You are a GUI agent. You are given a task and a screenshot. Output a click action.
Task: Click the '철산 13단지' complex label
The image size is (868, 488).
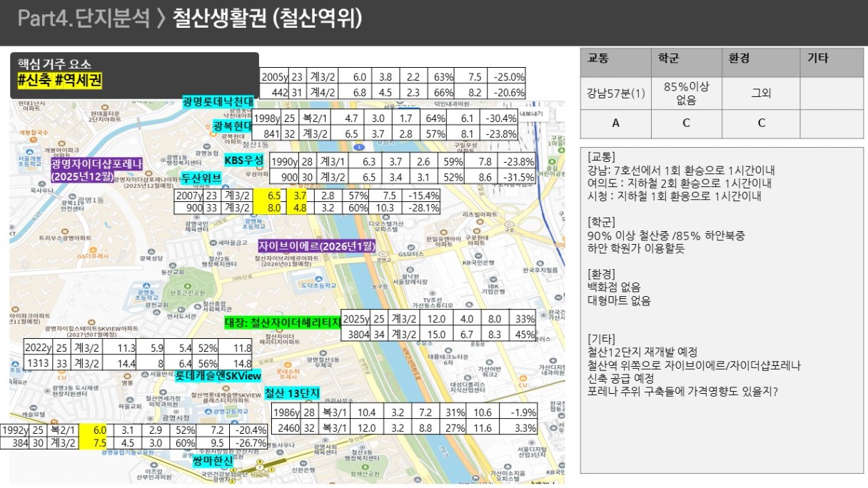pyautogui.click(x=291, y=393)
